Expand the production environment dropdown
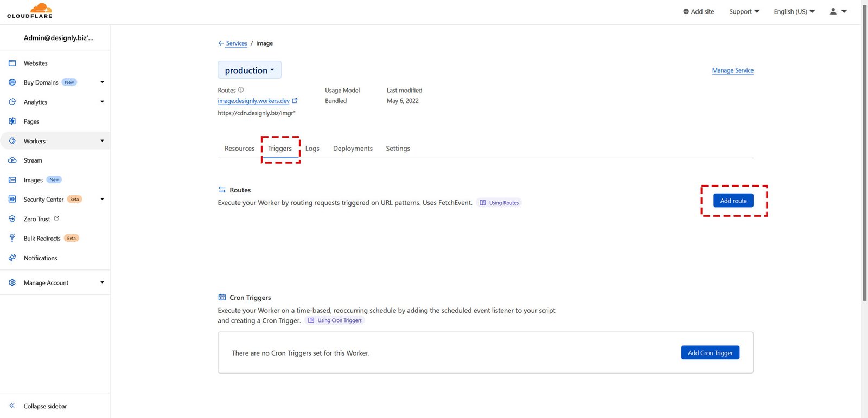Image resolution: width=868 pixels, height=418 pixels. coord(250,70)
